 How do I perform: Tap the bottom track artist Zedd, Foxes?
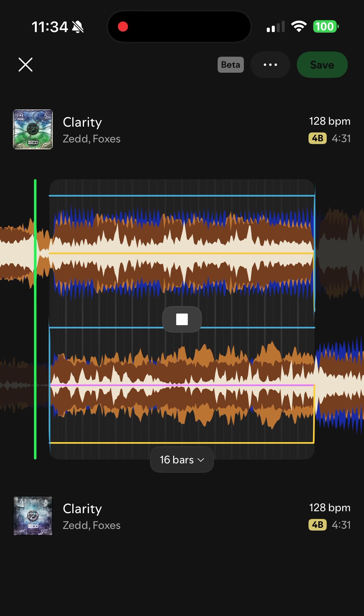(92, 525)
